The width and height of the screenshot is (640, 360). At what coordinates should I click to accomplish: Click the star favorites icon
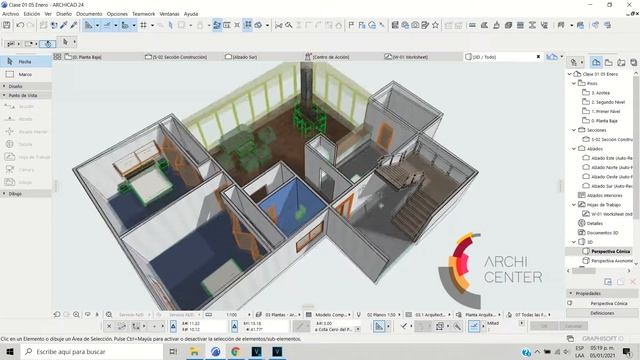[x=436, y=25]
